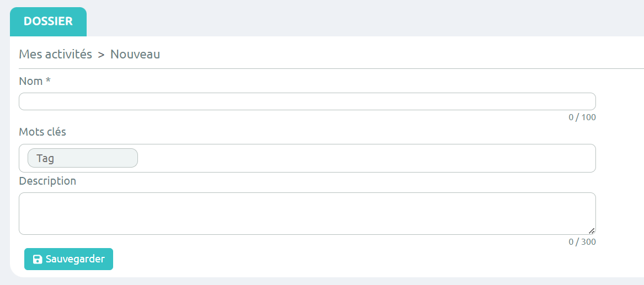644x285 pixels.
Task: Focus the Tag keyword input
Action: (83, 158)
